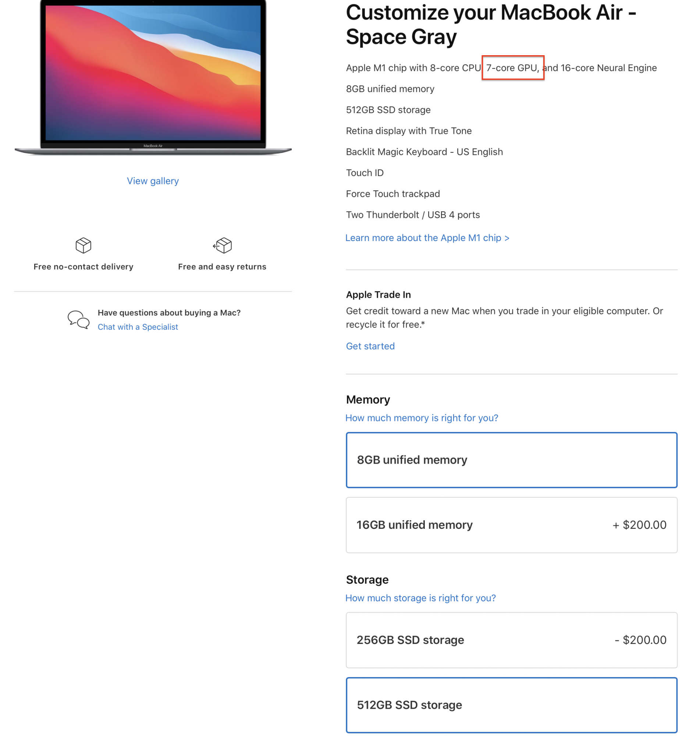
Task: Click the delivery box icon
Action: (x=83, y=245)
